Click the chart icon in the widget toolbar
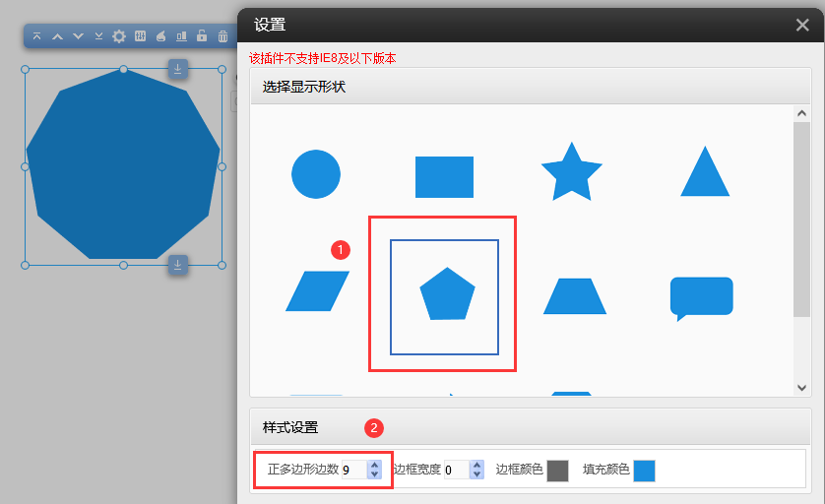Image resolution: width=825 pixels, height=504 pixels. click(x=181, y=36)
